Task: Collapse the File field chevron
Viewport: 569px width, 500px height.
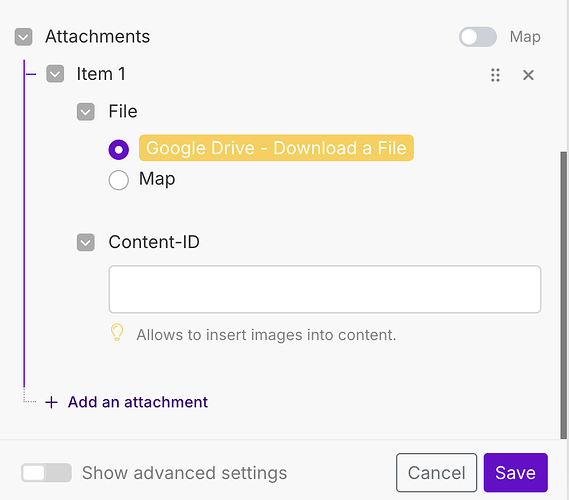Action: pos(86,112)
